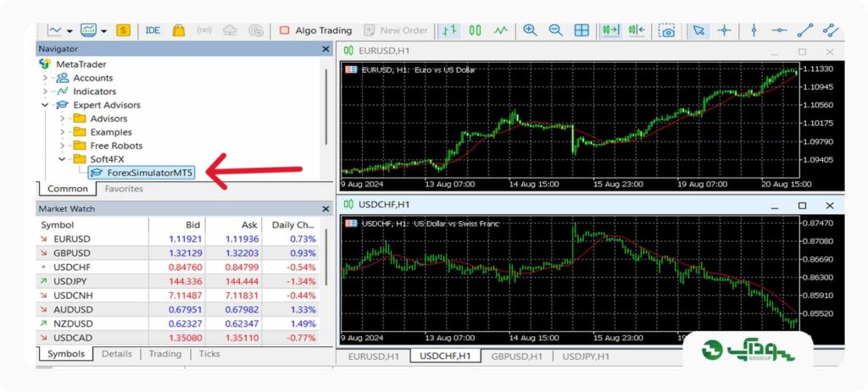Image resolution: width=868 pixels, height=392 pixels.
Task: Expand the Free Robots folder
Action: coord(63,146)
